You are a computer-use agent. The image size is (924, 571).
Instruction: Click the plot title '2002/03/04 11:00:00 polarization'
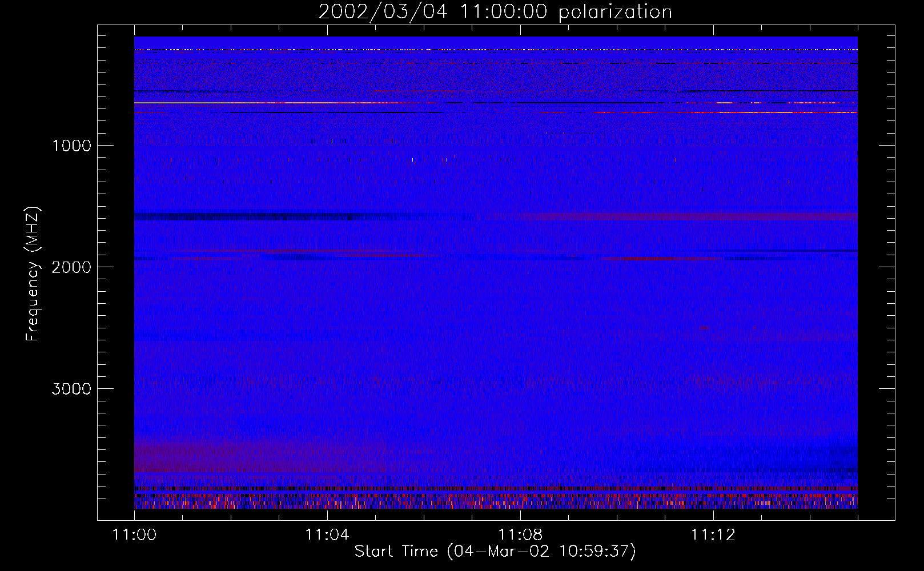(495, 12)
